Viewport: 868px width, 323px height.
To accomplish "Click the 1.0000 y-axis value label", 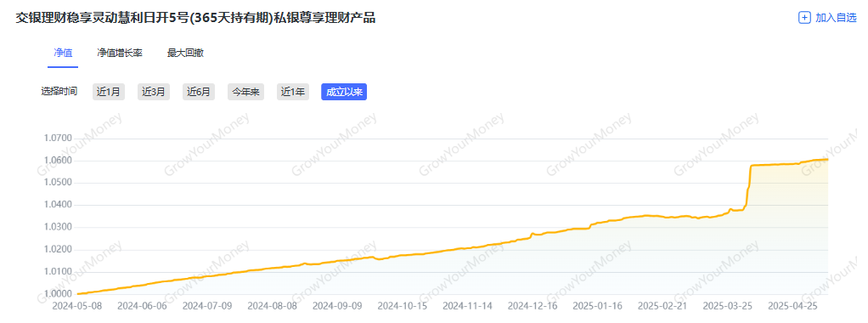I will pos(58,293).
